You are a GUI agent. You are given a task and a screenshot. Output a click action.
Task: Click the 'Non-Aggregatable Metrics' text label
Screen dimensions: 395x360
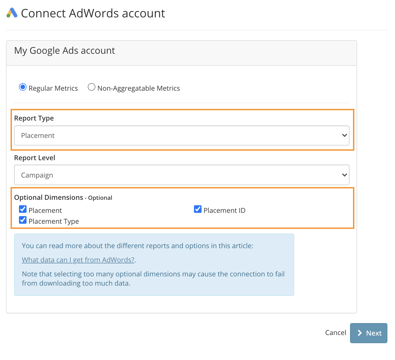click(139, 88)
